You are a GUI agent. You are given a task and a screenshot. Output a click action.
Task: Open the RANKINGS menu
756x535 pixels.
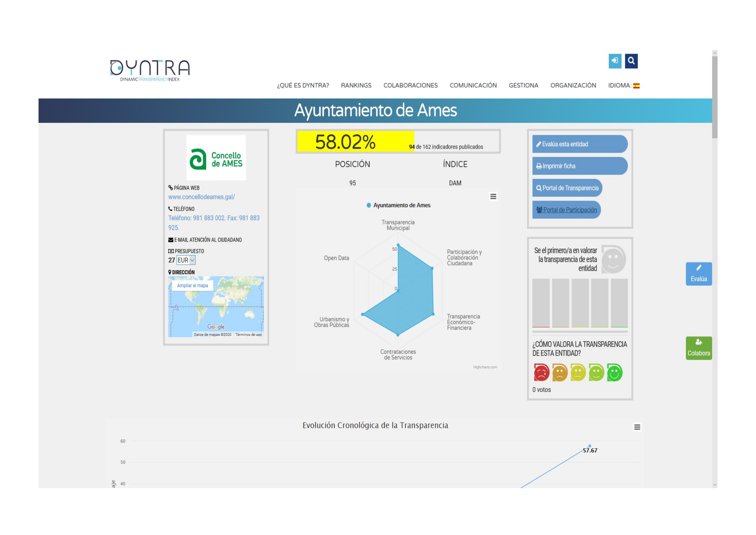click(356, 85)
